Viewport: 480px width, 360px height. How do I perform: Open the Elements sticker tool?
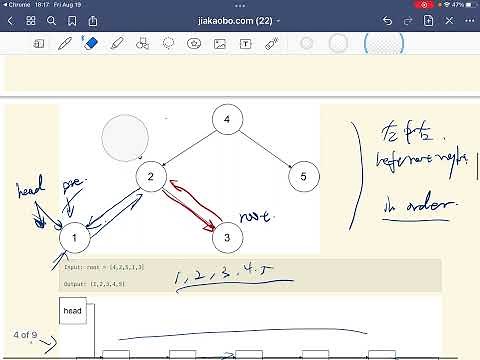(194, 44)
